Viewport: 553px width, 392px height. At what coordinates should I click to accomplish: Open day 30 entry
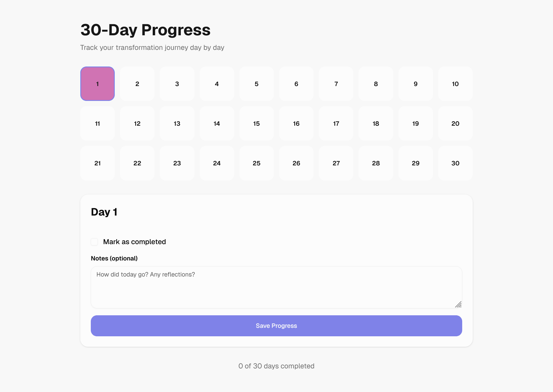455,163
